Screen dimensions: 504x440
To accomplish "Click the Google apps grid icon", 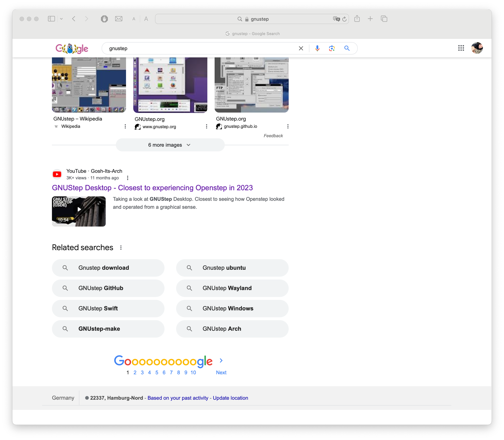I will pyautogui.click(x=461, y=48).
